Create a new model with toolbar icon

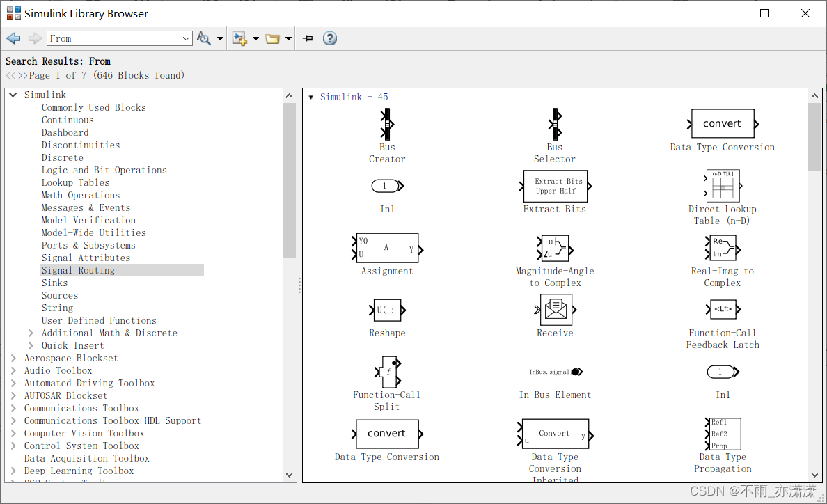[x=239, y=38]
